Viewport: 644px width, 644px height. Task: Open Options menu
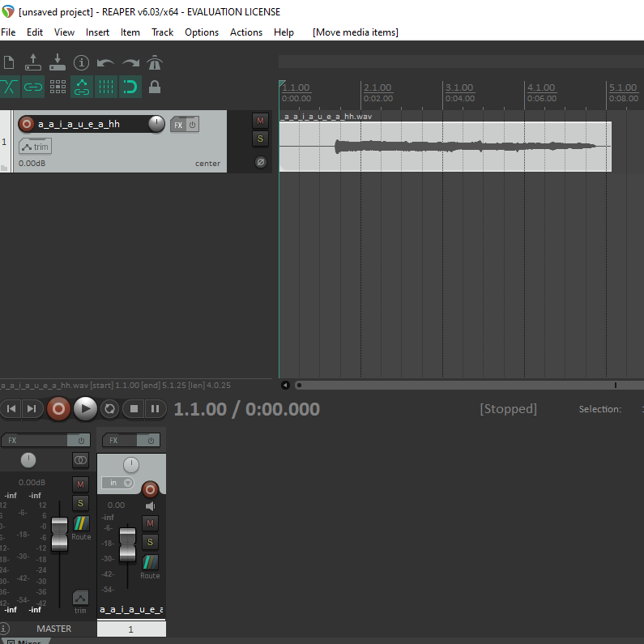[202, 32]
